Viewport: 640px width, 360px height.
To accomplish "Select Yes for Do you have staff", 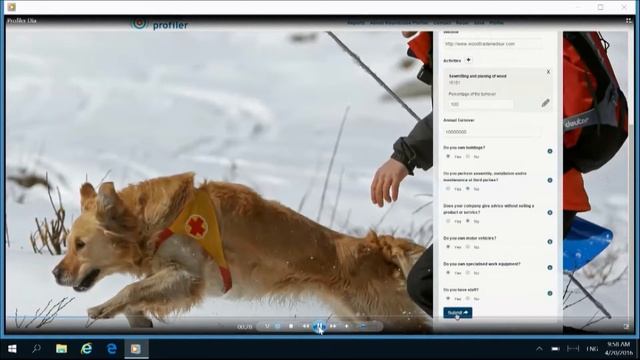I will coord(448,298).
